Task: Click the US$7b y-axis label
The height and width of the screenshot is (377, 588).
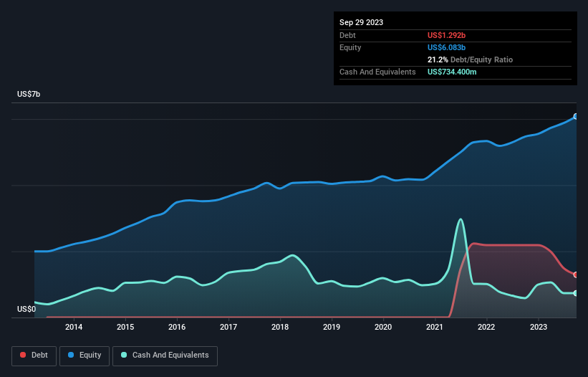Action: tap(29, 94)
